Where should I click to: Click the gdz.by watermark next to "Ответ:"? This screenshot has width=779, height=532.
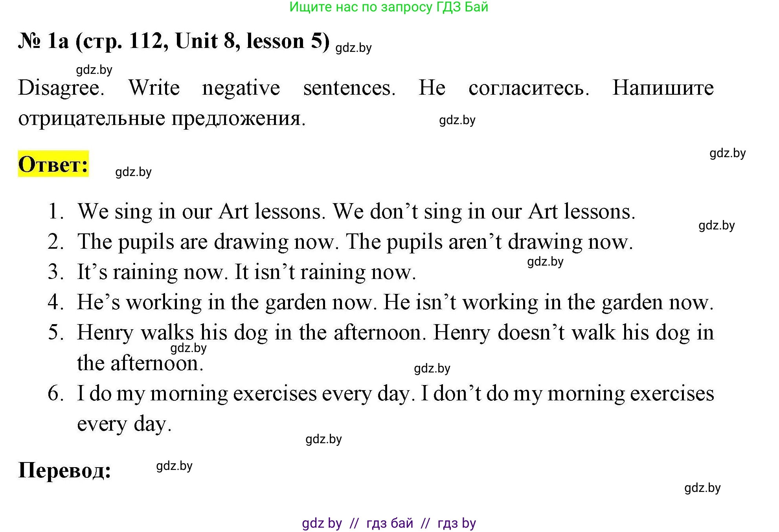point(133,172)
